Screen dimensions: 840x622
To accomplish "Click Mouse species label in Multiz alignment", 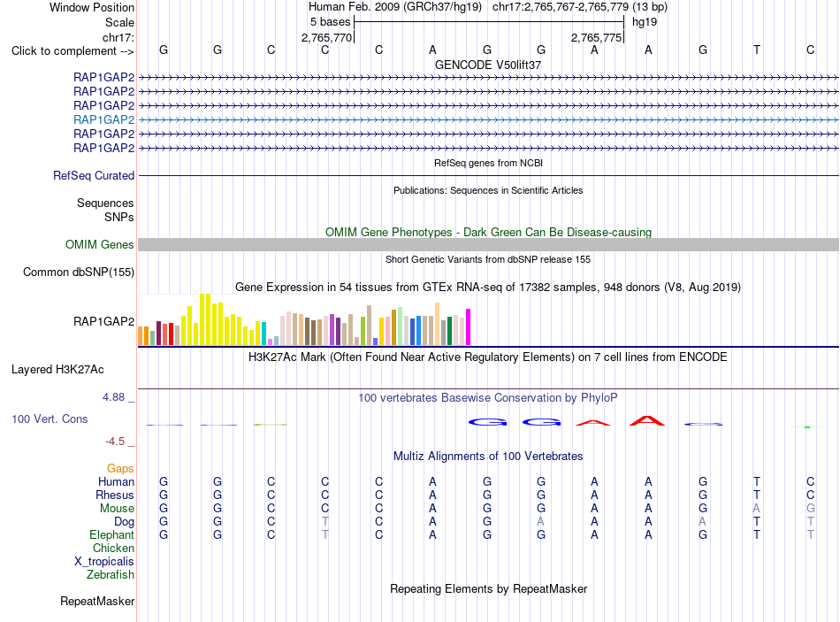I will click(x=117, y=509).
